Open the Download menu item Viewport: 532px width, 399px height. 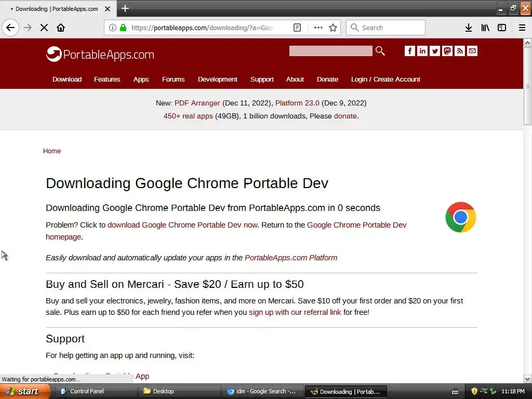[x=67, y=79]
